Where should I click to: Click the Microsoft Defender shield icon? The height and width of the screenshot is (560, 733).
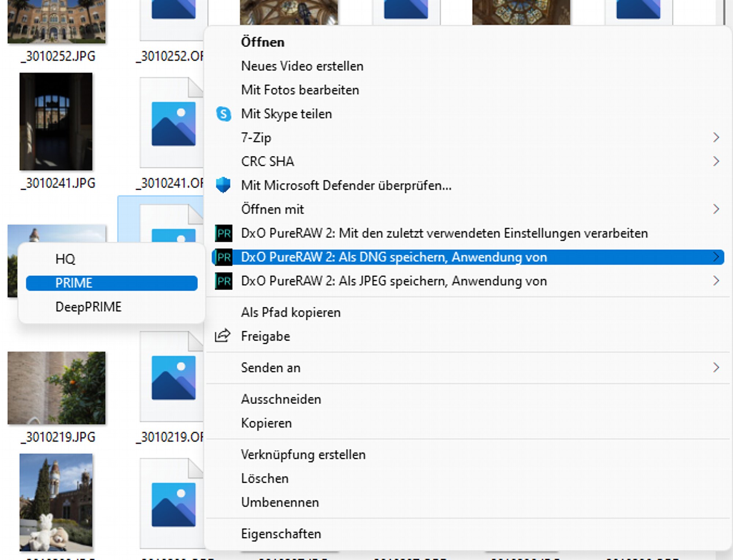pyautogui.click(x=223, y=185)
